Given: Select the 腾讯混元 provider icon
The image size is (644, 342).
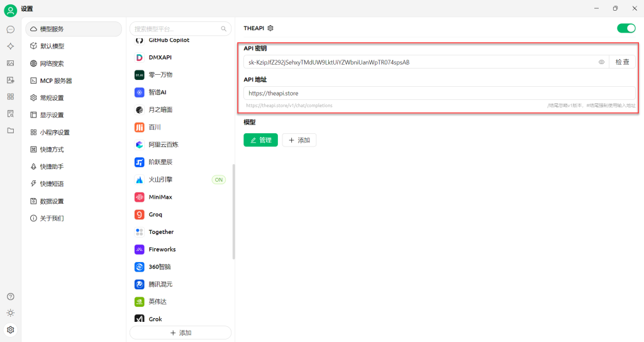Looking at the screenshot, I should tap(139, 284).
